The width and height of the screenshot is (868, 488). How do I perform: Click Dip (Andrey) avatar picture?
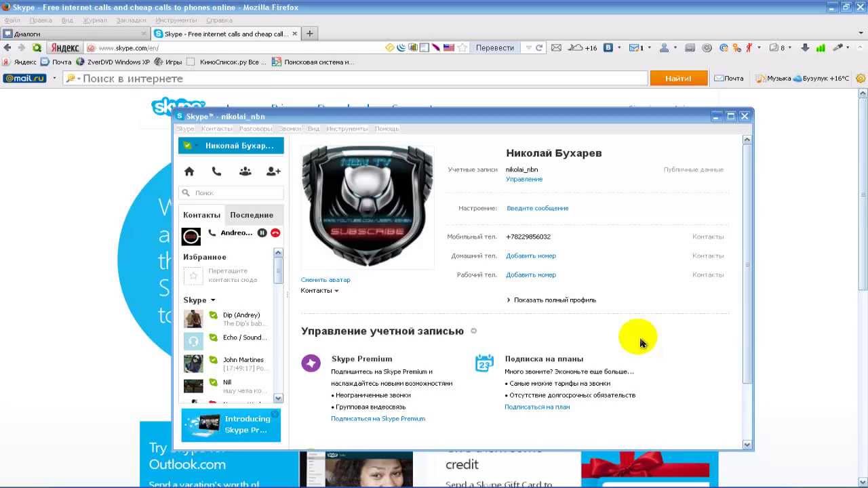click(x=193, y=319)
